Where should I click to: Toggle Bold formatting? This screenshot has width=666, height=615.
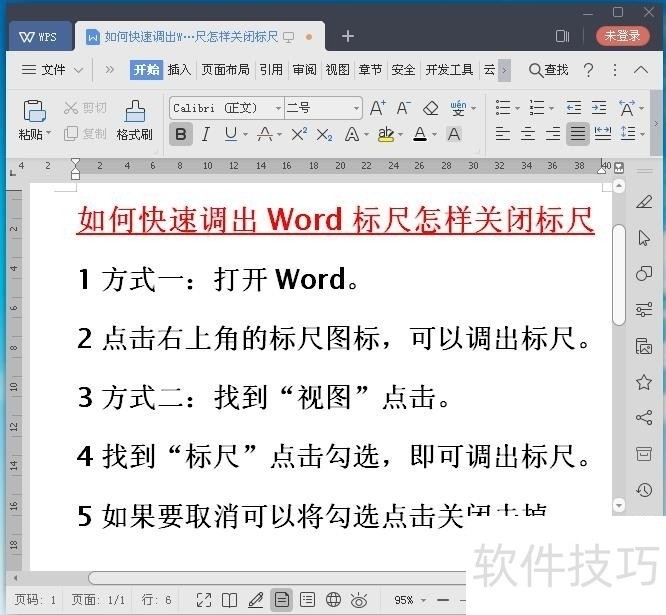[x=181, y=135]
